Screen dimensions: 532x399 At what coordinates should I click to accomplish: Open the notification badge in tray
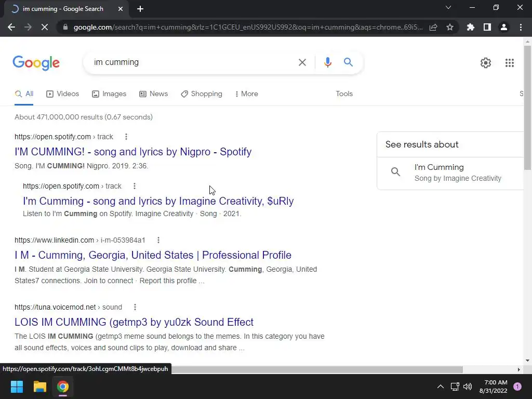tap(517, 387)
